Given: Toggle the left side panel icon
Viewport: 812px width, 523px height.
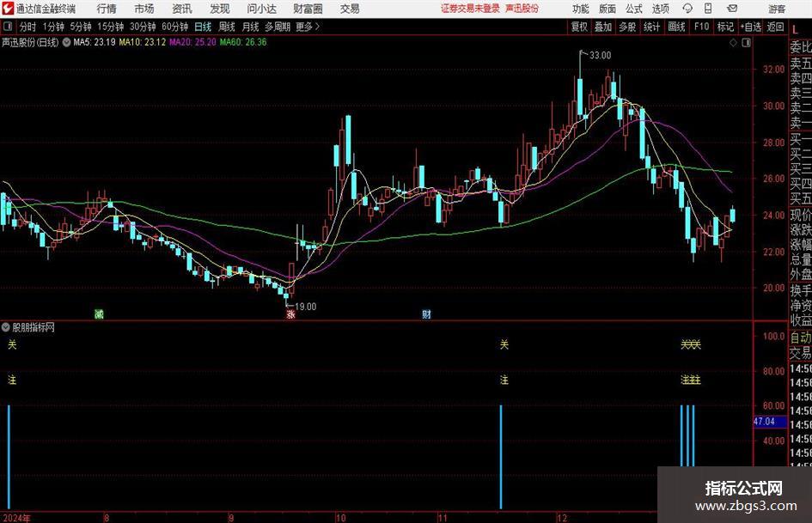Looking at the screenshot, I should point(7,27).
